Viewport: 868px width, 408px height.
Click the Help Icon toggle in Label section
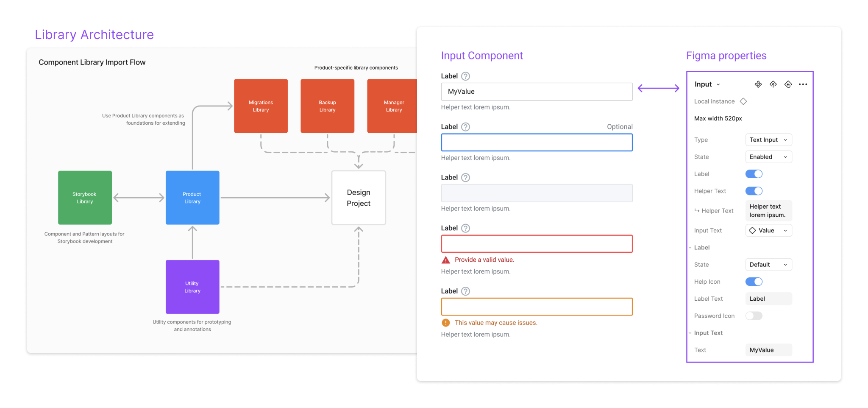754,281
